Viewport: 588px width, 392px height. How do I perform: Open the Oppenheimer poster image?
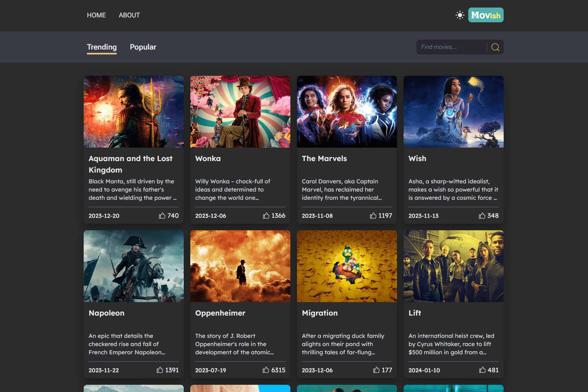[x=240, y=266]
